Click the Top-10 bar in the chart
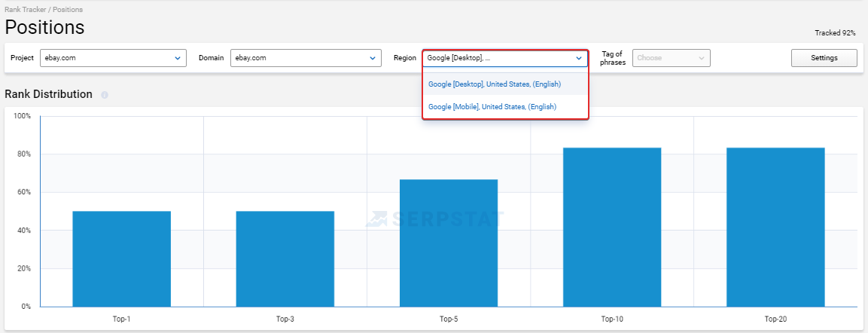 [x=612, y=228]
